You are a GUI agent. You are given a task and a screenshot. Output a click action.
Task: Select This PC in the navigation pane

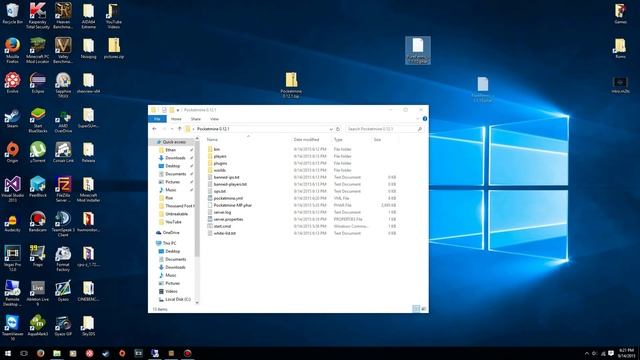click(x=169, y=243)
